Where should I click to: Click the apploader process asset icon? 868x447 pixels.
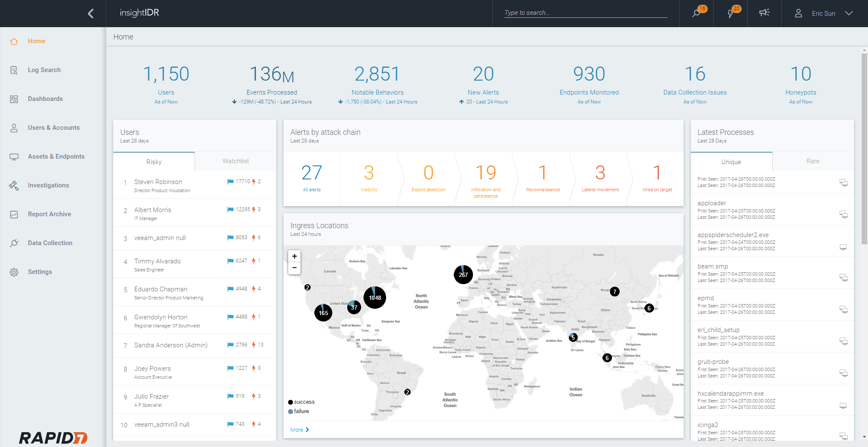pos(843,215)
